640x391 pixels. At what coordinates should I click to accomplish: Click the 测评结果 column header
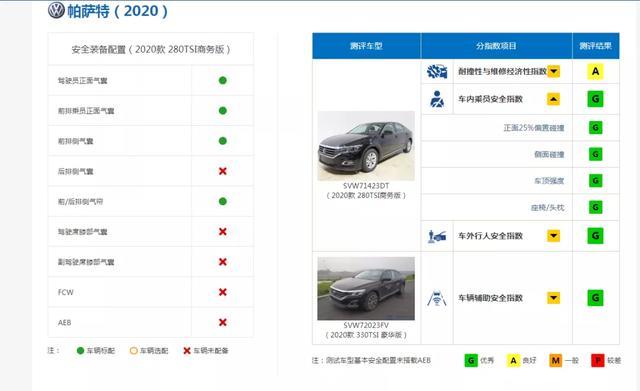(x=596, y=46)
